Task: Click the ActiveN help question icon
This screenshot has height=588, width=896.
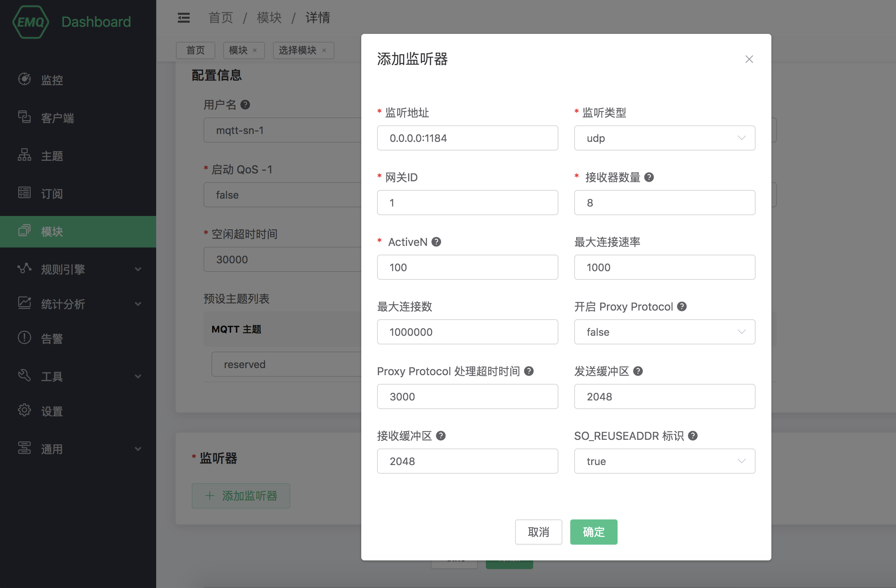Action: point(436,242)
